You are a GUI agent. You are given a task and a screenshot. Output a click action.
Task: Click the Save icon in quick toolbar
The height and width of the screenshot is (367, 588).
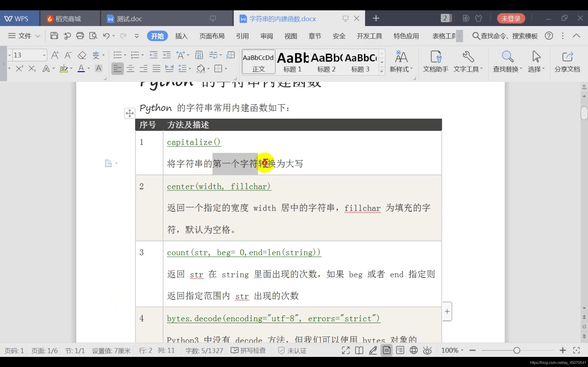click(x=54, y=36)
